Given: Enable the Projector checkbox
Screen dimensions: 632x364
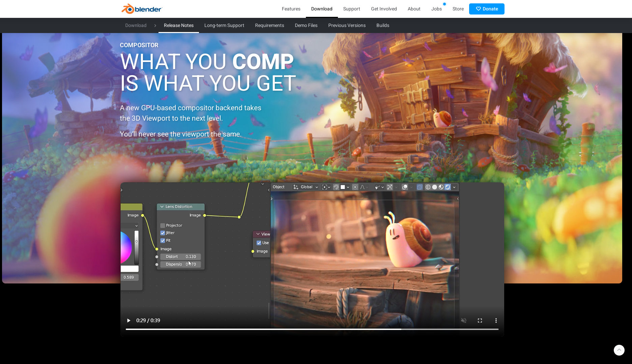Looking at the screenshot, I should [x=163, y=225].
